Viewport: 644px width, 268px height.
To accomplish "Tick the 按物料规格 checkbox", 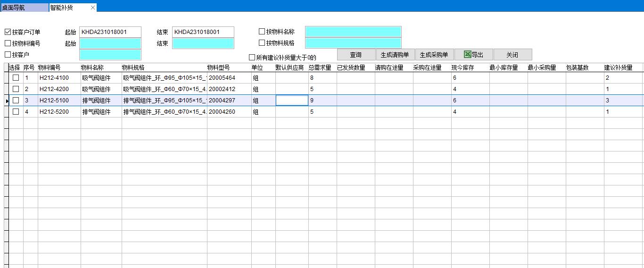I will click(262, 43).
